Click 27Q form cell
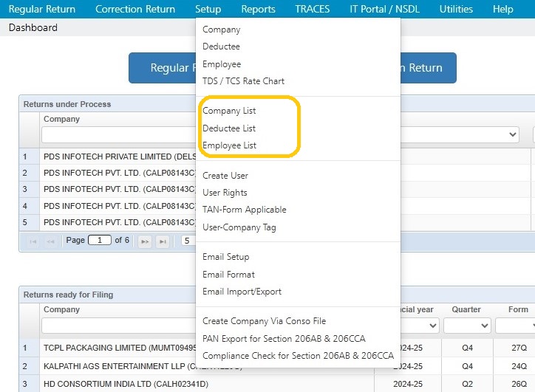Screen dimensions: 535x392 [519, 348]
